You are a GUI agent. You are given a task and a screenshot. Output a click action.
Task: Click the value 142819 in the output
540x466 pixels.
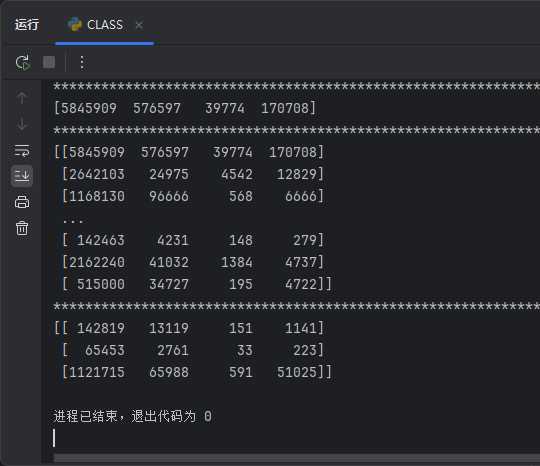tap(101, 328)
